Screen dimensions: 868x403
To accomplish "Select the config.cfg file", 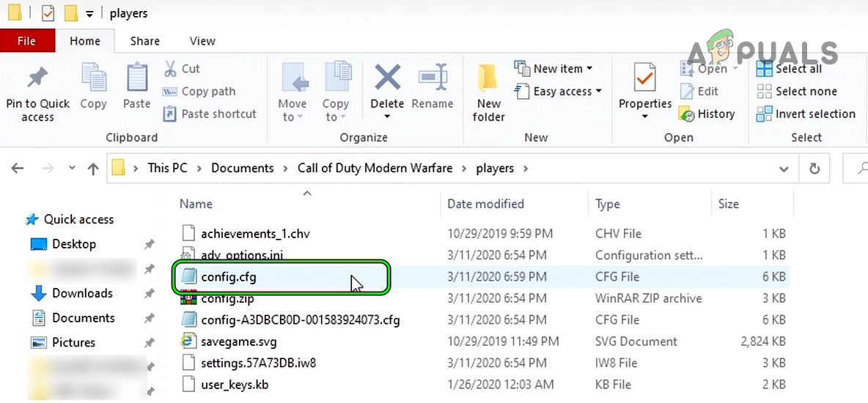I will [x=229, y=277].
